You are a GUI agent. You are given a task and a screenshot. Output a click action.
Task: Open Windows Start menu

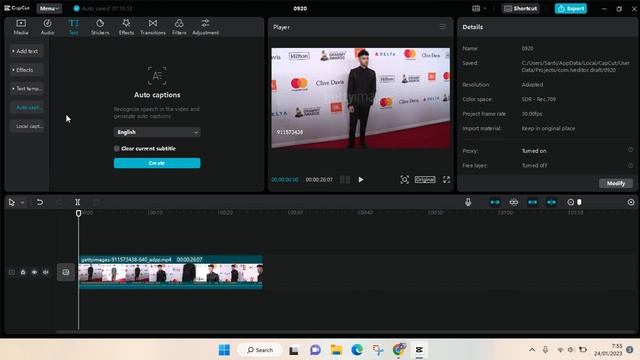(x=224, y=350)
